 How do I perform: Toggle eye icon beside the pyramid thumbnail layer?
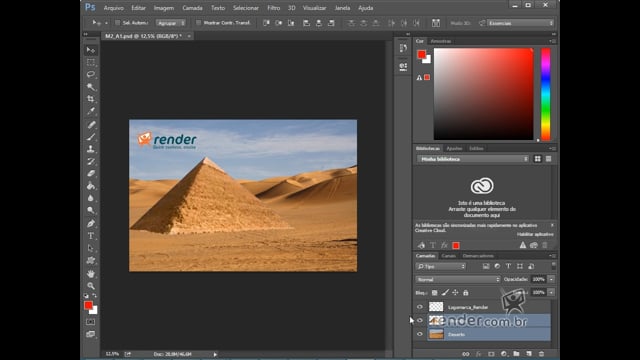pyautogui.click(x=420, y=320)
